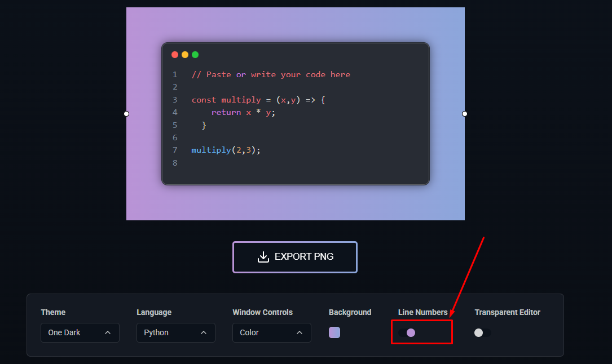Click the left resize handle of the canvas

tap(126, 114)
